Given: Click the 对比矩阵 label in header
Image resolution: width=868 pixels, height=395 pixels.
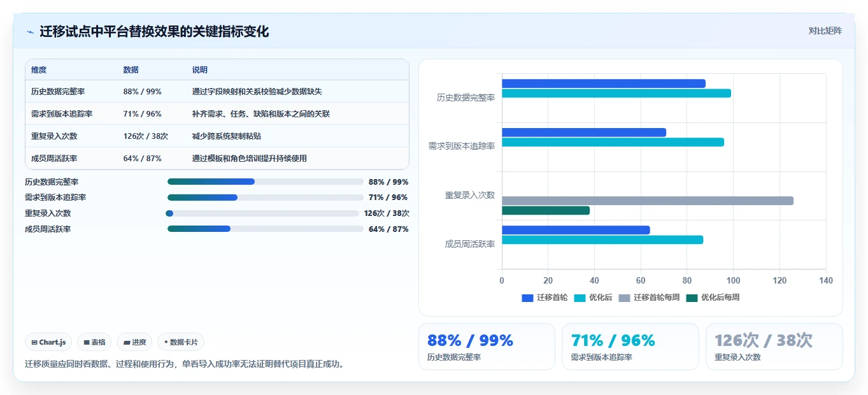Looking at the screenshot, I should point(825,31).
